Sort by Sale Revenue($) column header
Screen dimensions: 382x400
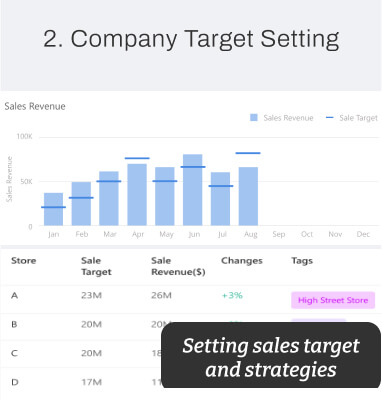tap(178, 266)
